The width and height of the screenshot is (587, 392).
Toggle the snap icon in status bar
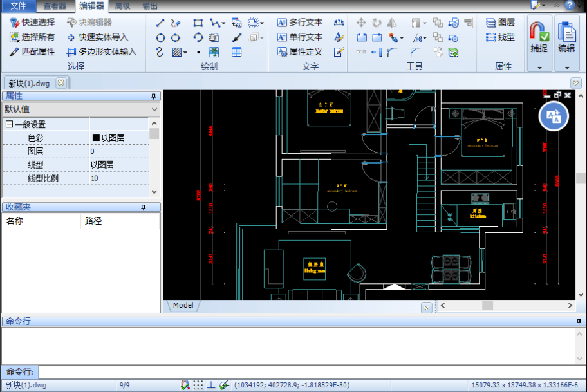pos(185,385)
